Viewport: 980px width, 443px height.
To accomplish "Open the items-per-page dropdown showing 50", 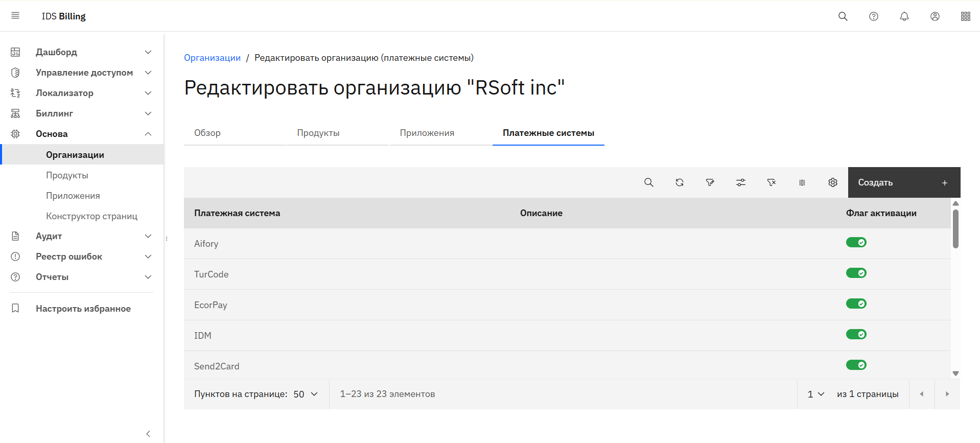I will coord(306,394).
